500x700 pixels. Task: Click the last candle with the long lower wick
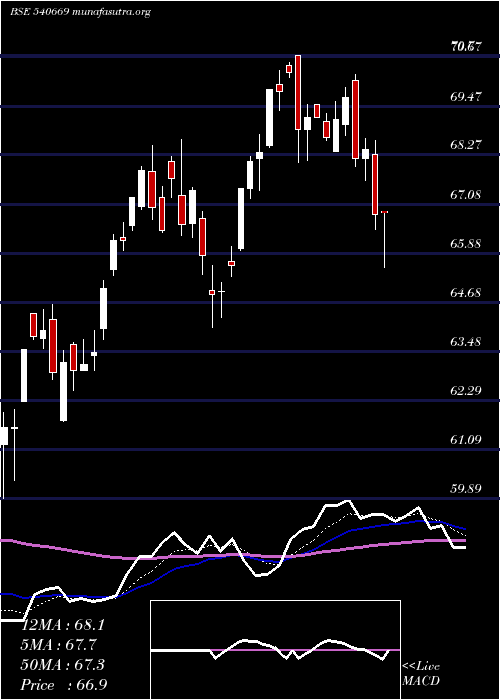click(384, 239)
